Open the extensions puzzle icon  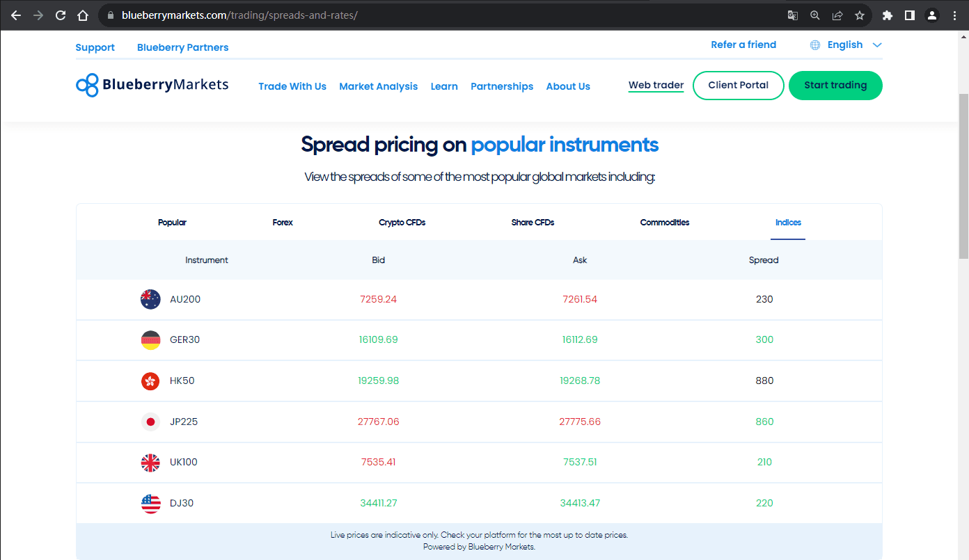coord(887,15)
